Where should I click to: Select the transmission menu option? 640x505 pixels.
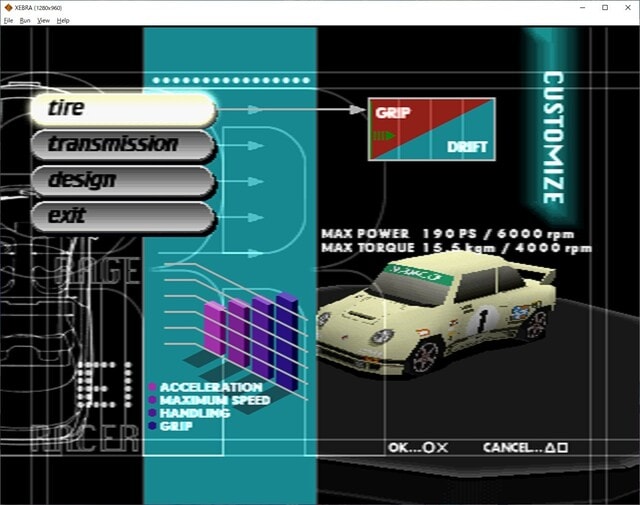click(123, 145)
